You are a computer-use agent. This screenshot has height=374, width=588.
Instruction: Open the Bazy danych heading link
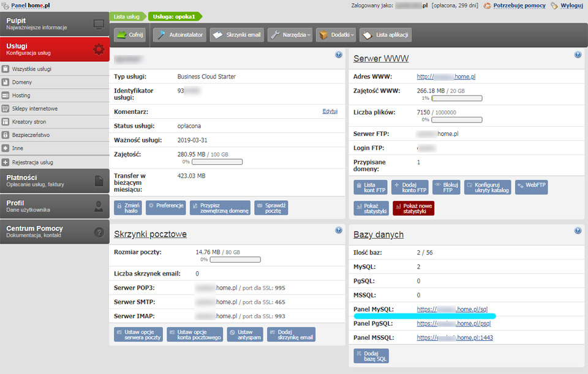379,234
